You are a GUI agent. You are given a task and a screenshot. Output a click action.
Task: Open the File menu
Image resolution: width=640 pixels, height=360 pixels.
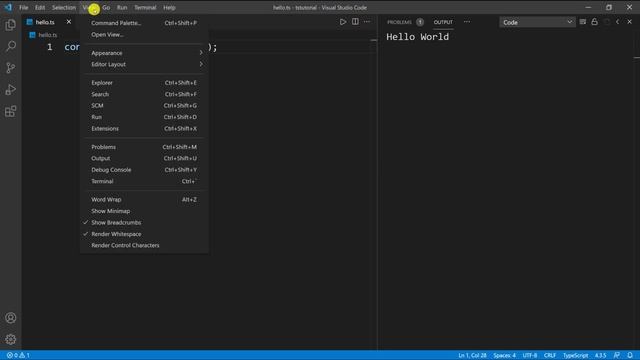(24, 7)
